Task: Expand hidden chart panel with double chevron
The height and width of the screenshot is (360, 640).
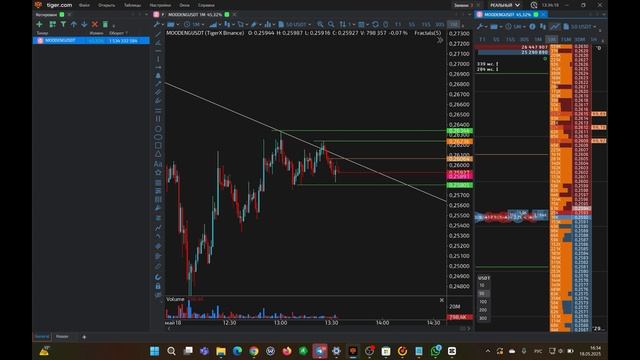Action: [x=440, y=40]
